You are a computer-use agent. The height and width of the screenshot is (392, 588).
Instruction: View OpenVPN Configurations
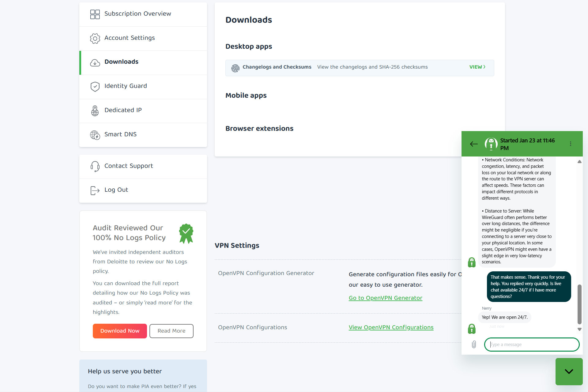(391, 327)
